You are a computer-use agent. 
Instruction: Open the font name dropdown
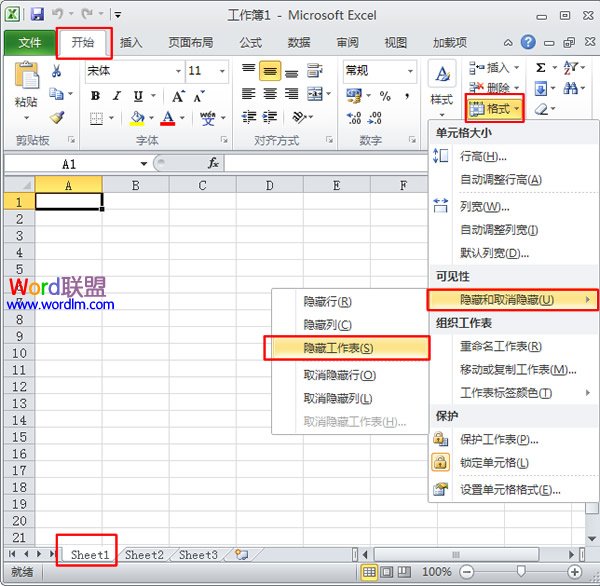(178, 71)
